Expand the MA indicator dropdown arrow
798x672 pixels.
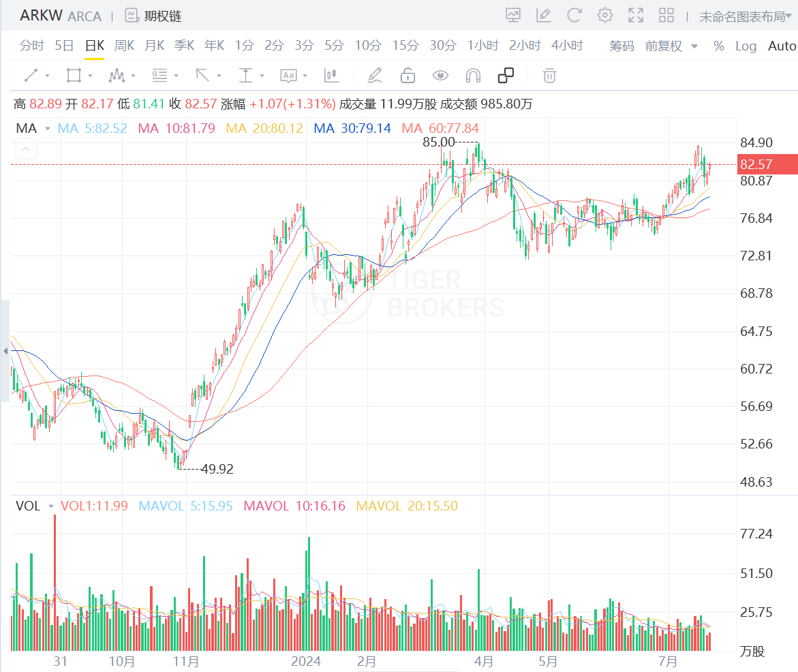click(48, 128)
